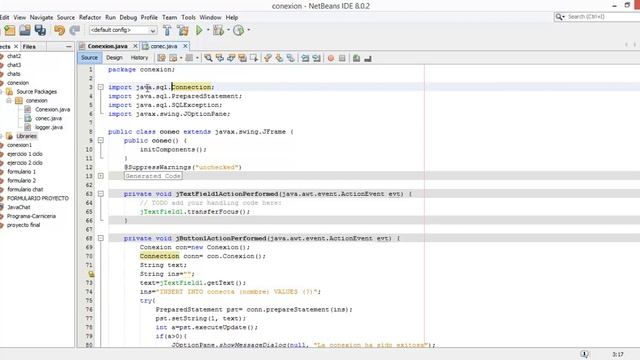Viewport: 640px width, 360px height.
Task: Open the editor Forward history dropdown
Action: (x=197, y=58)
